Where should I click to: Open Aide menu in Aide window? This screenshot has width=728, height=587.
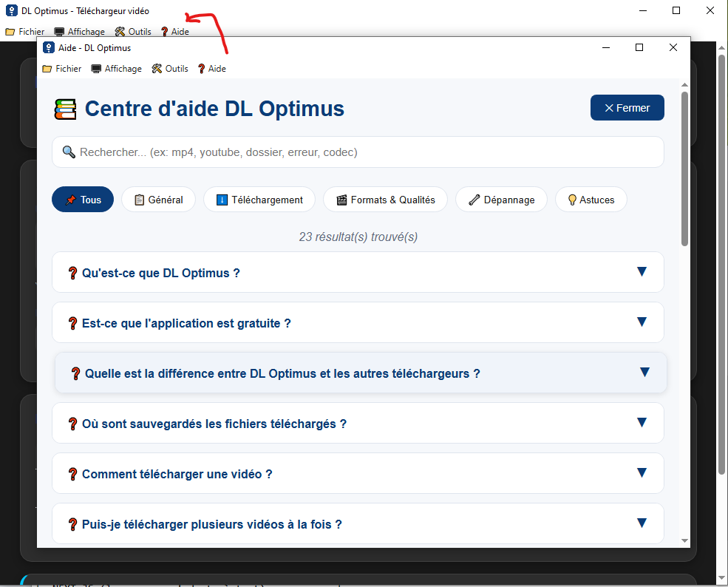tap(212, 69)
